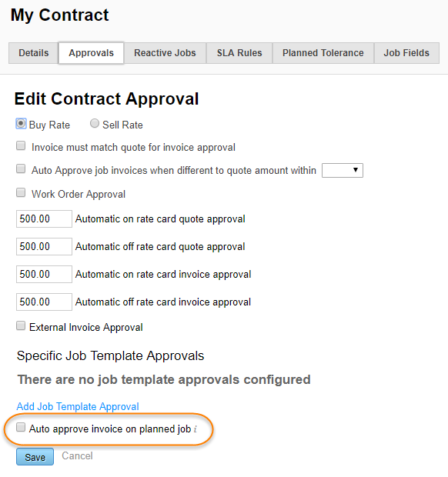
Task: Focus the off rate card invoice approval field
Action: point(44,302)
